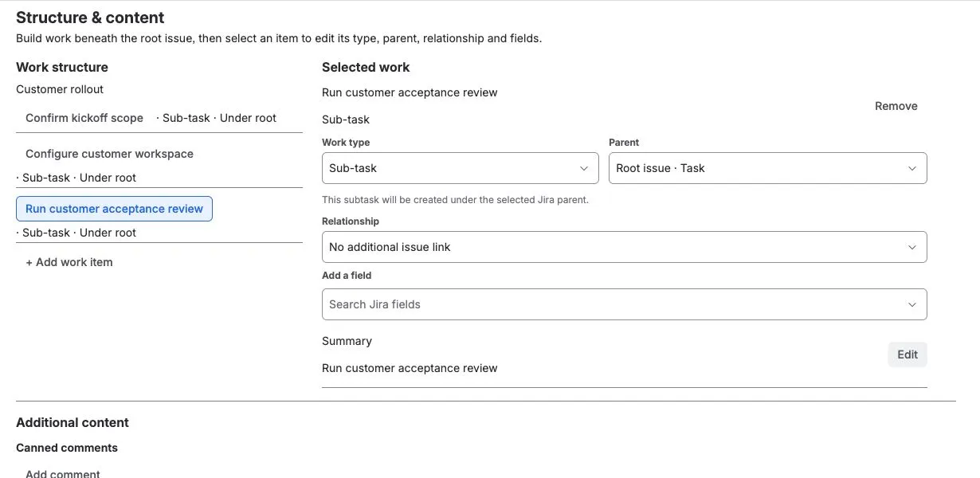Screen dimensions: 980x478
Task: Expand the Relationship dropdown
Action: point(624,247)
